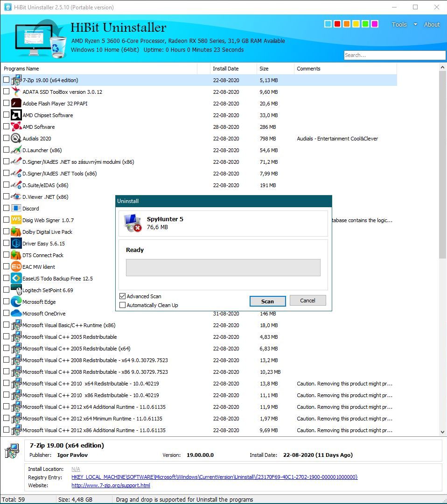
Task: Click the SpyHunter 5 uninstall icon
Action: point(133,223)
